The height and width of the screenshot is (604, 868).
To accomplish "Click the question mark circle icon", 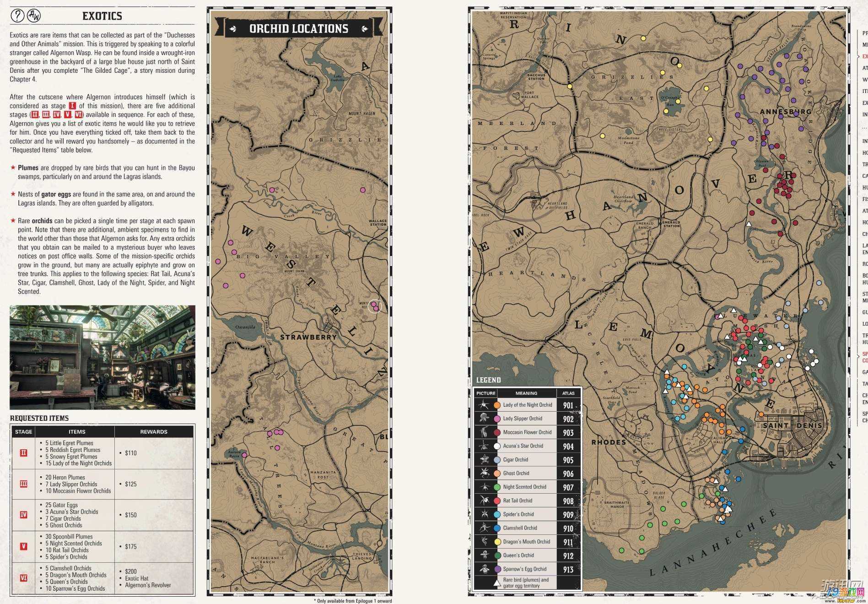I will click(x=17, y=16).
